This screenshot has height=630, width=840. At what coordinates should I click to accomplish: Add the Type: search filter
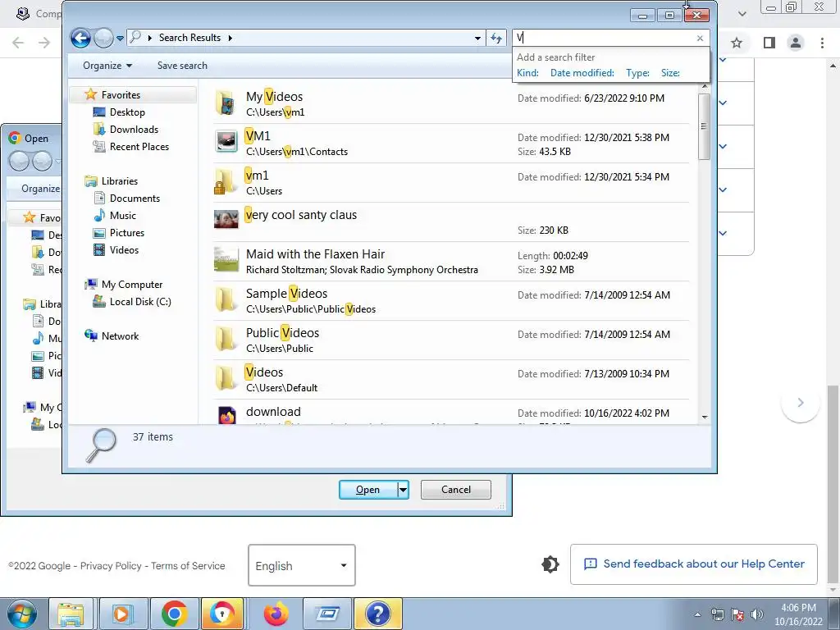(x=637, y=73)
